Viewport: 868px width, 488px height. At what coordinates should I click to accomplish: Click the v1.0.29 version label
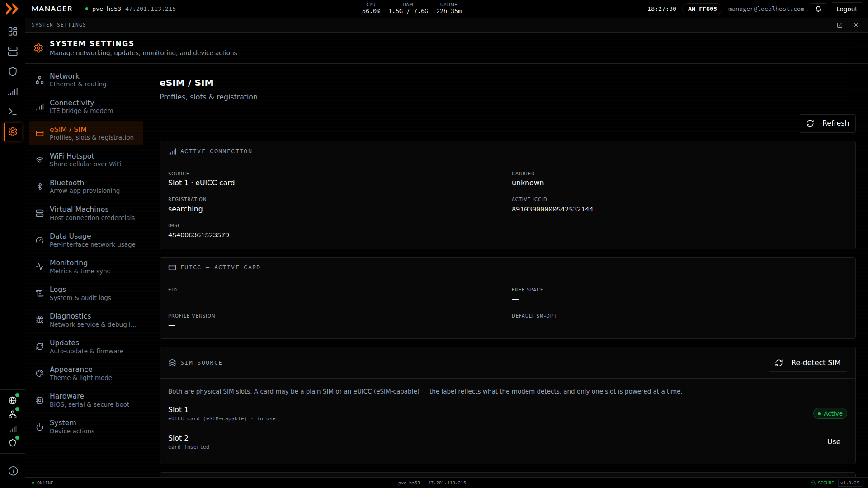tap(849, 483)
